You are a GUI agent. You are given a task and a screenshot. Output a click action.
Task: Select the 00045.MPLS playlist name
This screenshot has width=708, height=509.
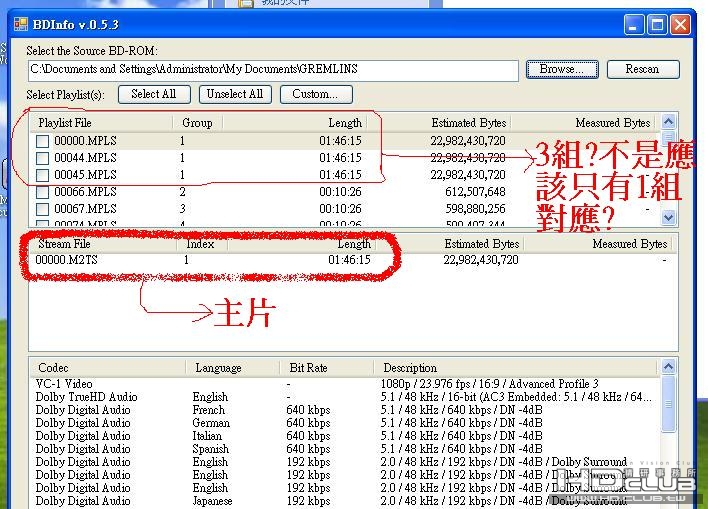pyautogui.click(x=85, y=175)
